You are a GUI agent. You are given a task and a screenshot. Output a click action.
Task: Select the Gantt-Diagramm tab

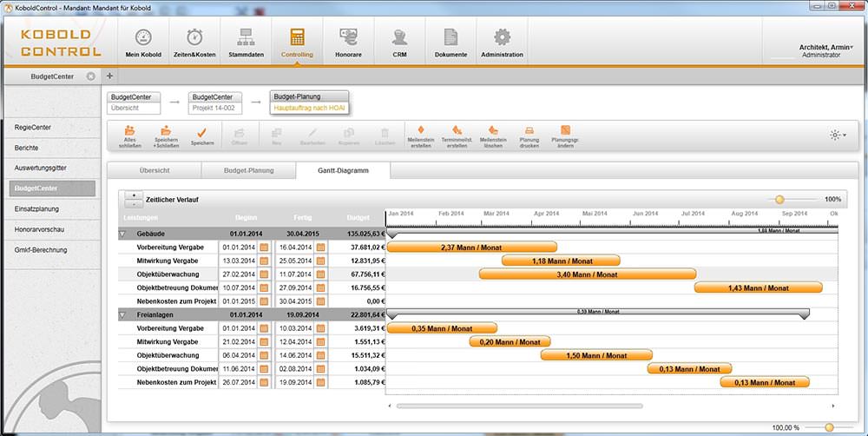tap(343, 170)
